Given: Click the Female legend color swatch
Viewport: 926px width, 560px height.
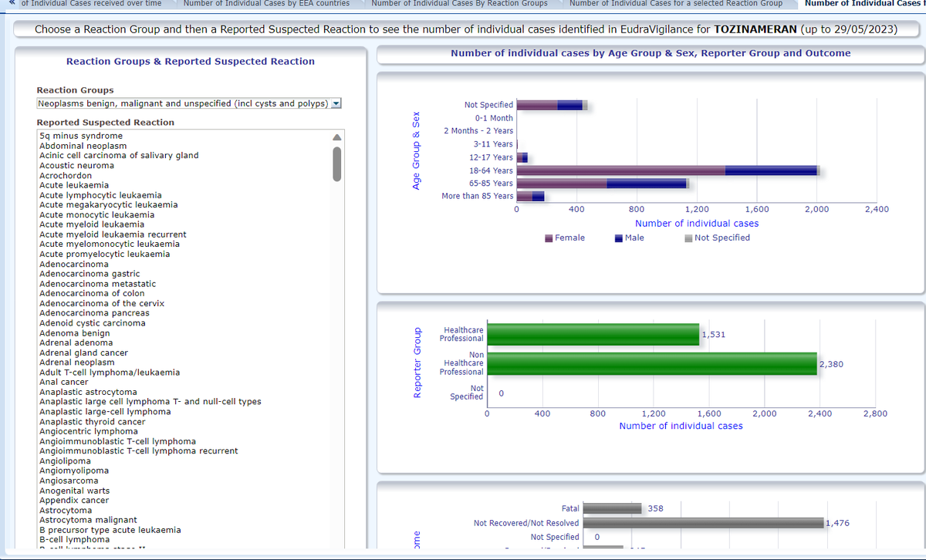Looking at the screenshot, I should point(549,238).
